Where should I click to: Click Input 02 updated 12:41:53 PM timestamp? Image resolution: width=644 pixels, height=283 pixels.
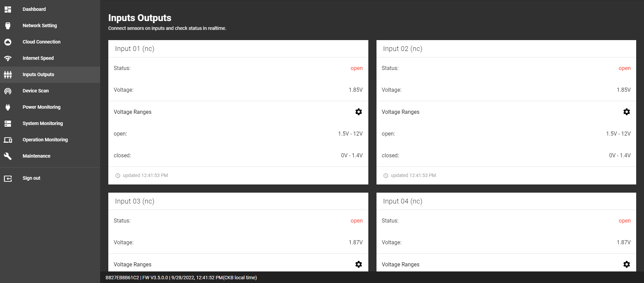tap(413, 176)
